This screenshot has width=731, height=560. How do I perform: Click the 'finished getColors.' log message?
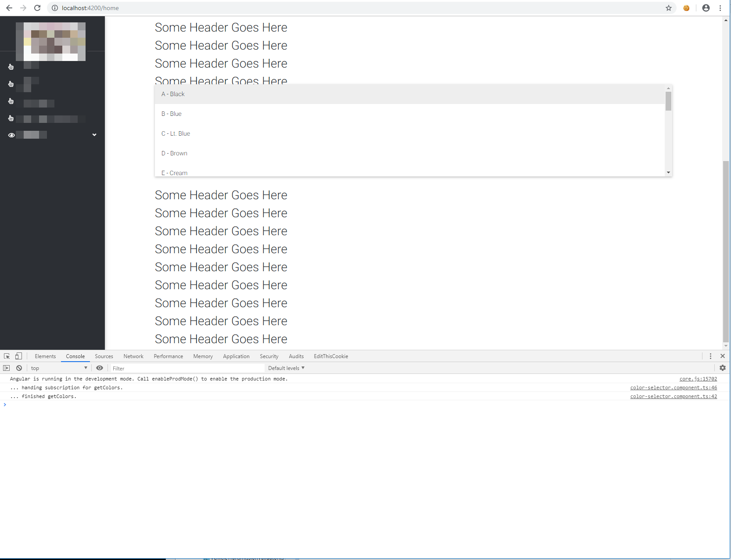click(43, 396)
